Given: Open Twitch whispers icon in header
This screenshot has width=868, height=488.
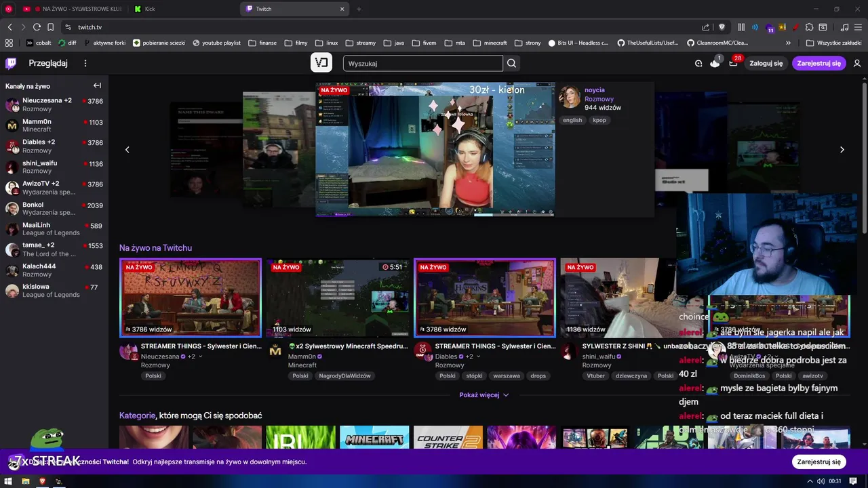Looking at the screenshot, I should click(x=698, y=63).
